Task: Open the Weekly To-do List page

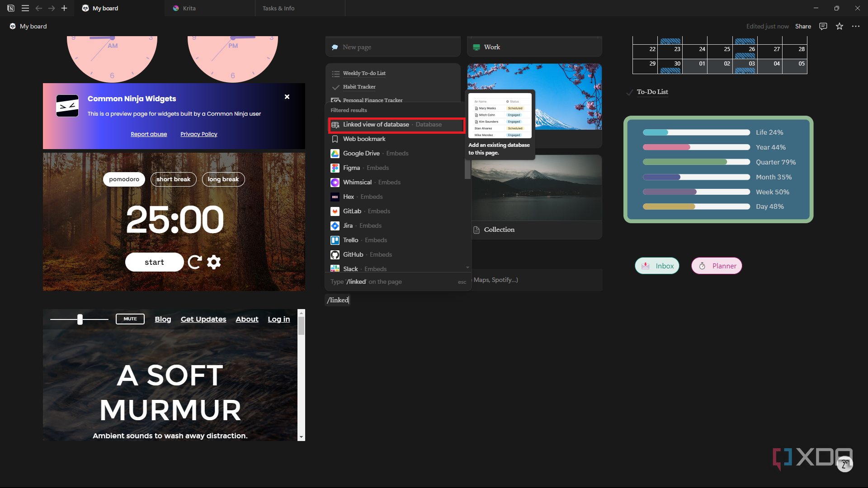Action: [x=364, y=73]
